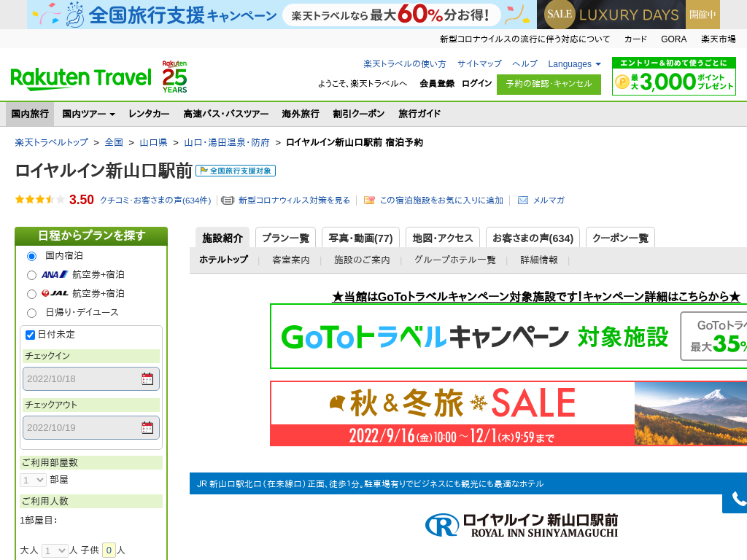
Task: Select 日帰り・デイユース radio button
Action: click(x=31, y=313)
